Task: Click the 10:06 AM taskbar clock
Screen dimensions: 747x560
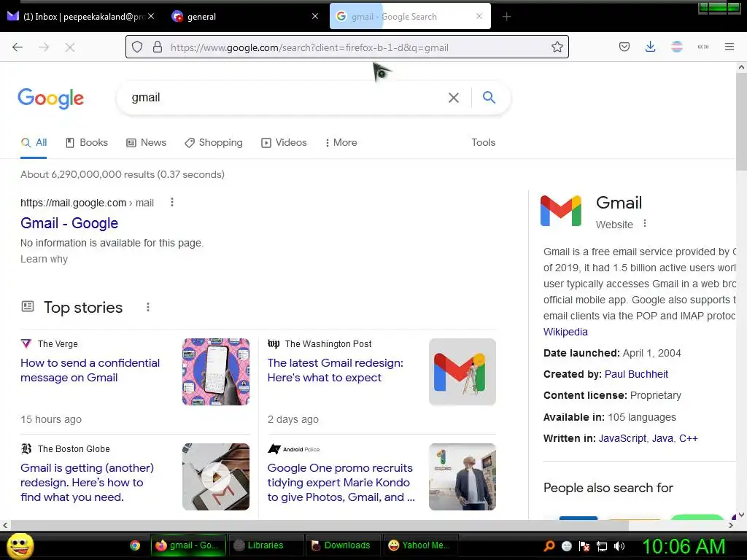Action: (684, 546)
